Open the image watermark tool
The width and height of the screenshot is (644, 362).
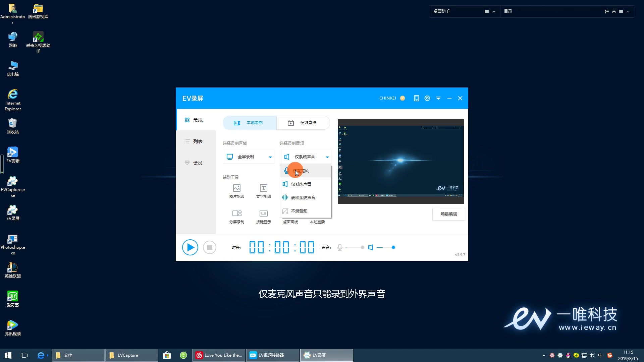(x=236, y=191)
